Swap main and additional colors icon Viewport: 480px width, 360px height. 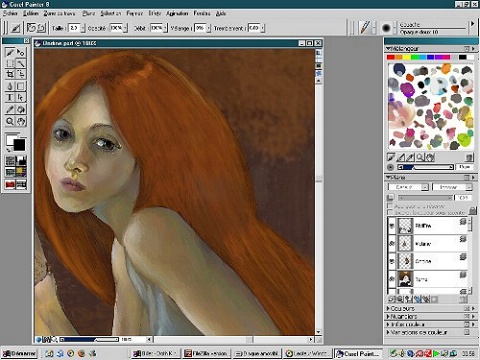pos(9,150)
